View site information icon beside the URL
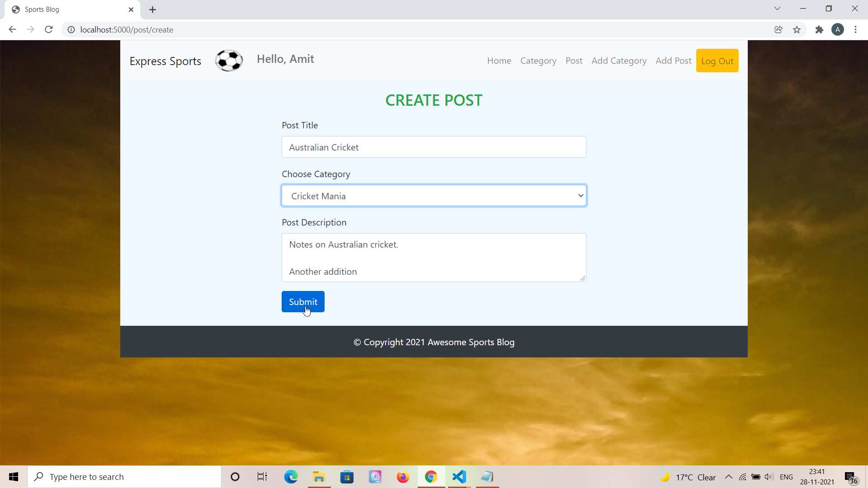 tap(71, 30)
